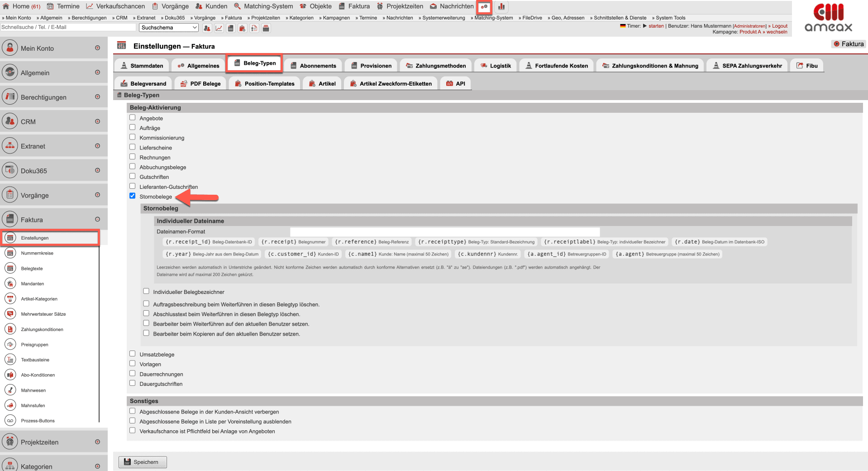
Task: Open the Suchschema dropdown
Action: click(169, 28)
